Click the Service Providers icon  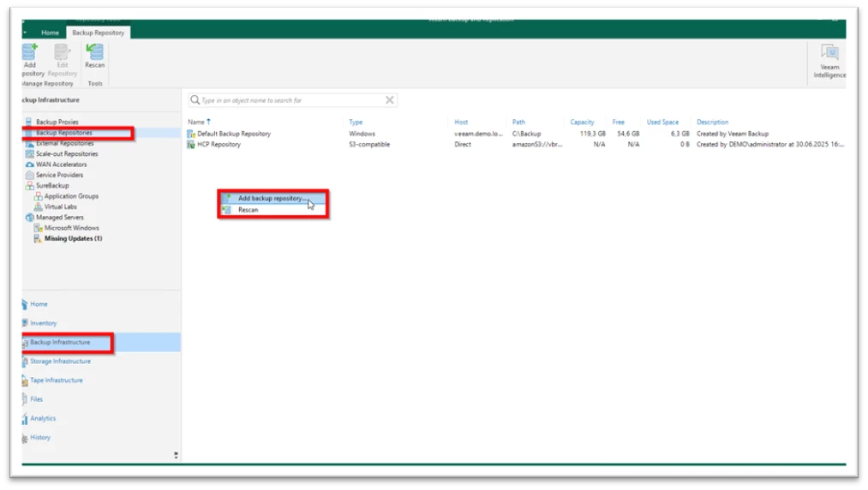point(29,175)
